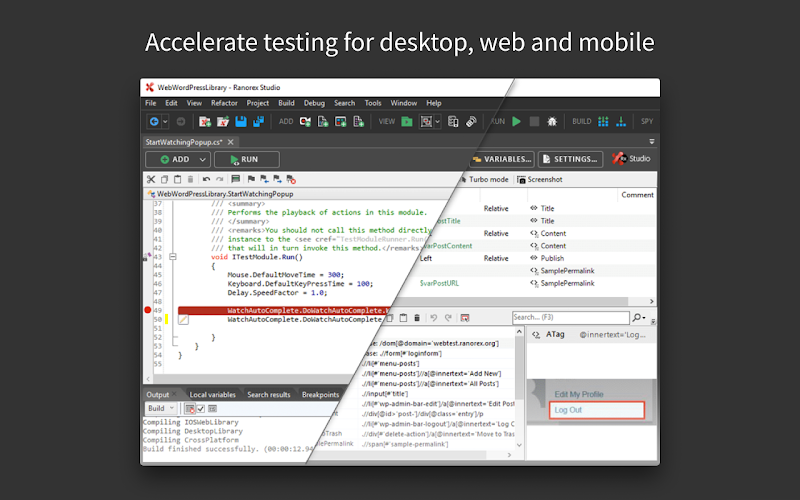Click the Cut scissors icon
The height and width of the screenshot is (500, 800).
click(x=151, y=180)
